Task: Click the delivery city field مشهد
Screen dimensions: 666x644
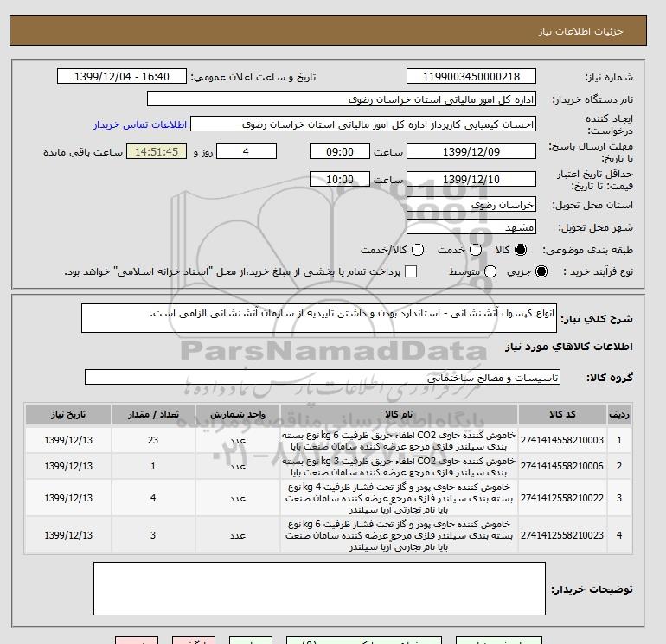Action: pos(471,227)
